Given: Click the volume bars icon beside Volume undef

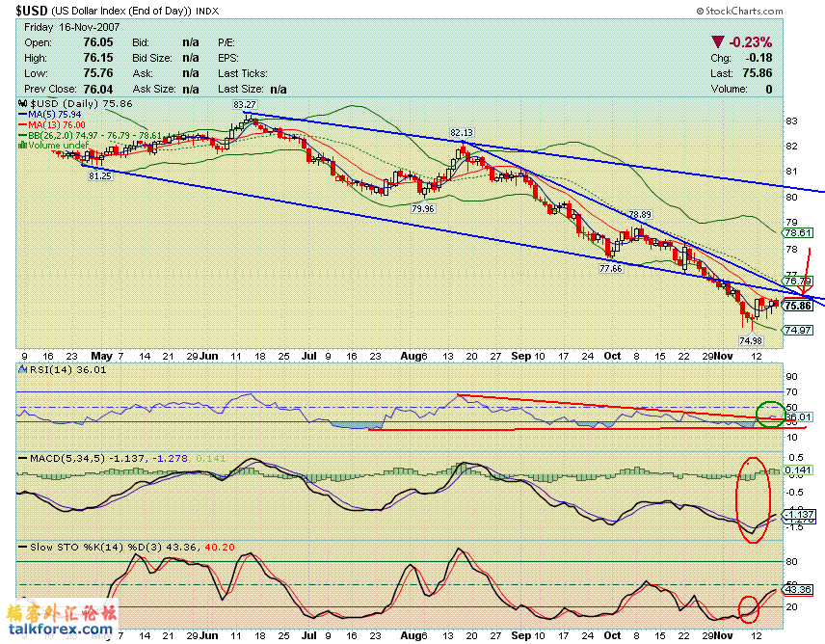Looking at the screenshot, I should point(22,145).
